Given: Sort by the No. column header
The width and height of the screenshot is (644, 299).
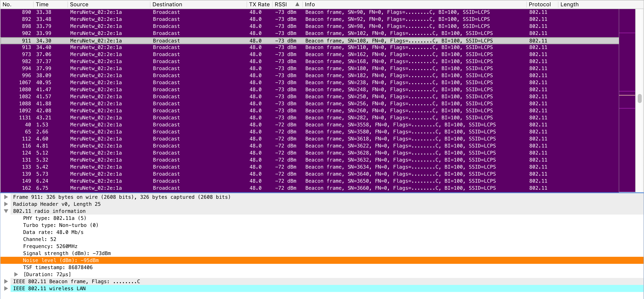Looking at the screenshot, I should pyautogui.click(x=7, y=4).
